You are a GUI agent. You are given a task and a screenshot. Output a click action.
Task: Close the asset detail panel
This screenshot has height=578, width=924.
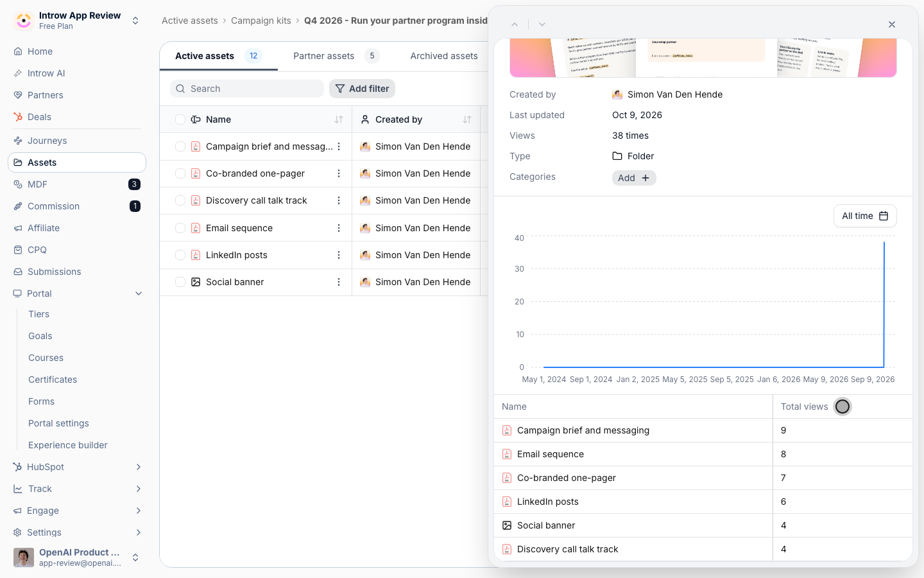coord(892,24)
